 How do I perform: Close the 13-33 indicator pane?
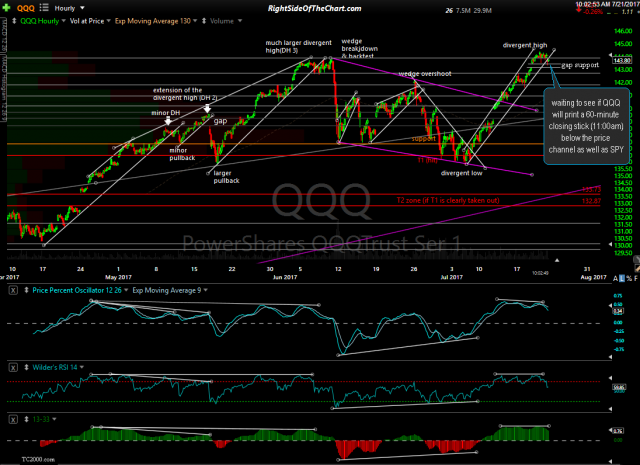[x=13, y=419]
